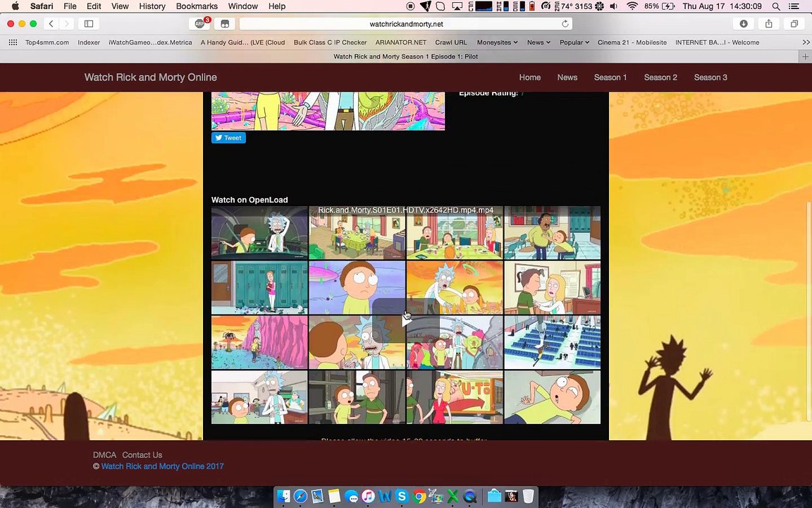Viewport: 812px width, 508px height.
Task: Open Season 3 in the site navigation
Action: (710, 77)
